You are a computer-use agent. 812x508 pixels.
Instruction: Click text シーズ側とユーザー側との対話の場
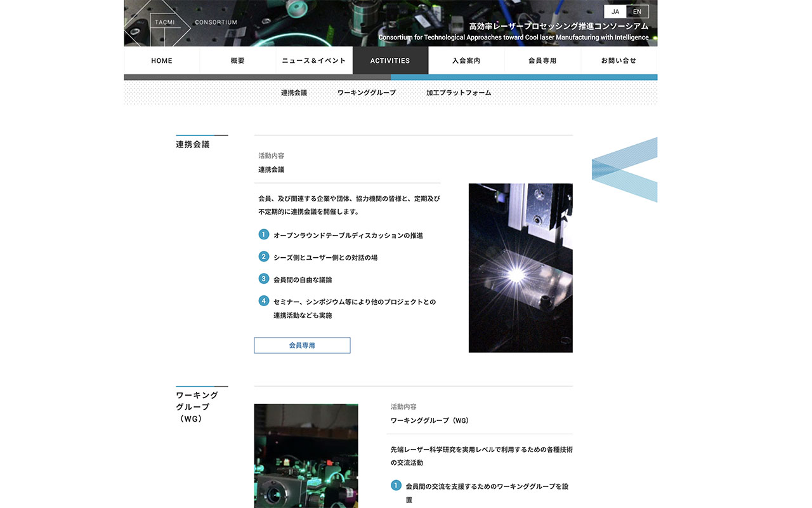click(325, 258)
